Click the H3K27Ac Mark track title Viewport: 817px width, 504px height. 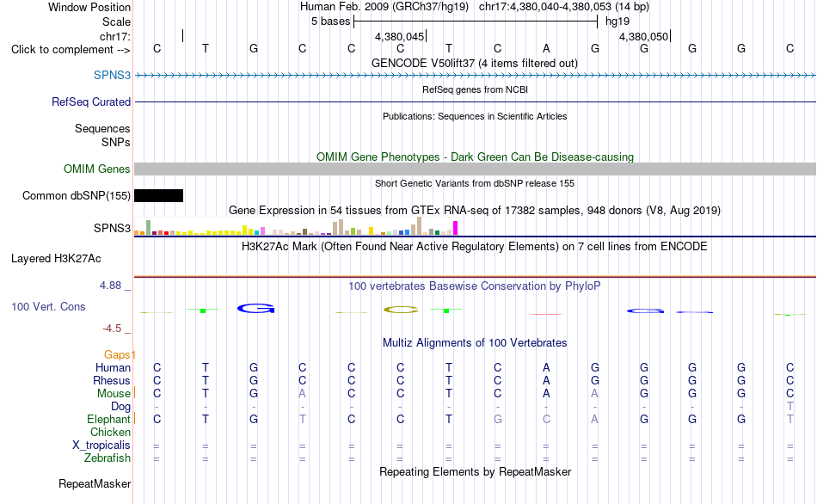click(475, 247)
